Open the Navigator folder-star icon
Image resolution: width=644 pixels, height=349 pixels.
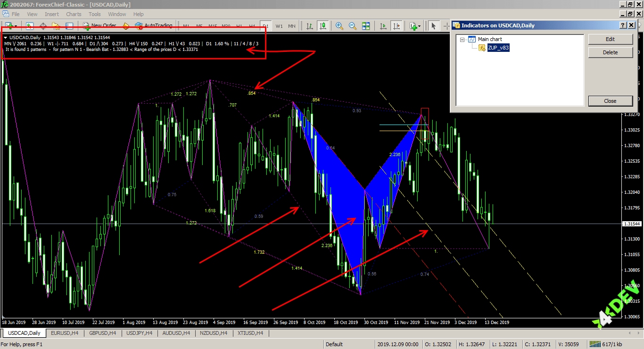pyautogui.click(x=56, y=26)
